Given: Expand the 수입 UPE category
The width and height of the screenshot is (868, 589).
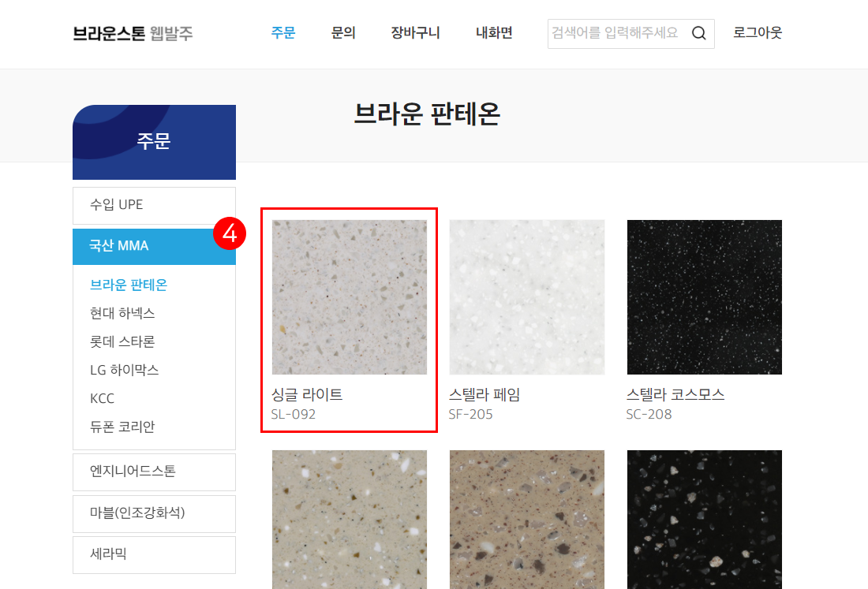Looking at the screenshot, I should point(154,205).
